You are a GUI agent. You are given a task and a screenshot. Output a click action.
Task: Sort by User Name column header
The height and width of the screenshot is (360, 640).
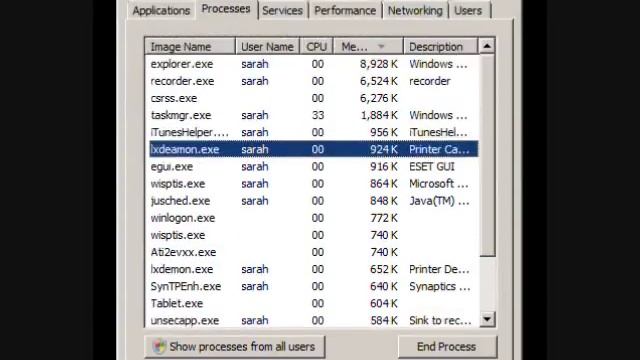tap(267, 47)
